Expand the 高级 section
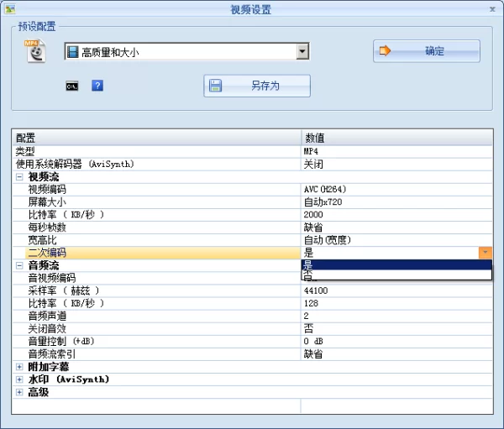This screenshot has width=504, height=429. [19, 392]
